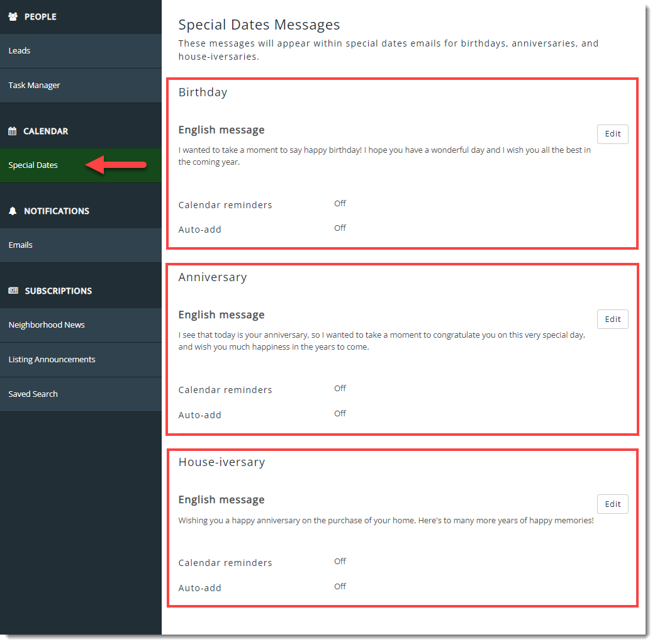Screen dimensions: 655x644
Task: Click the Subscriptions newspaper icon
Action: (x=13, y=291)
